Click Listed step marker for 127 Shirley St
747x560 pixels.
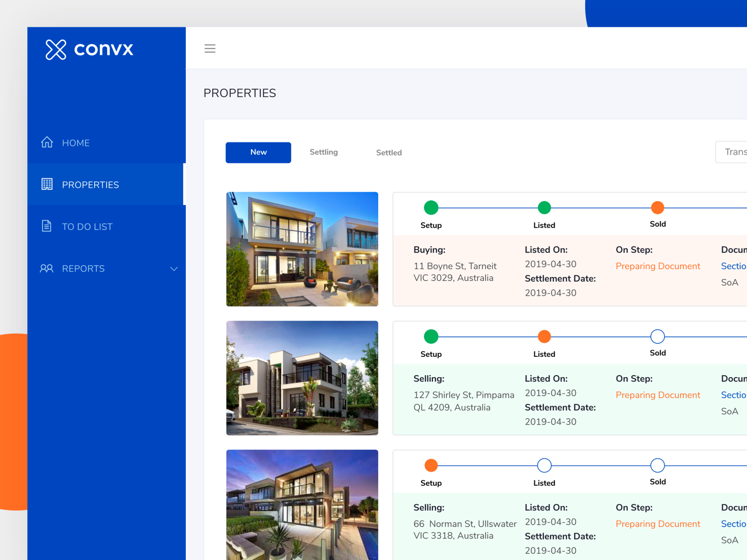544,337
